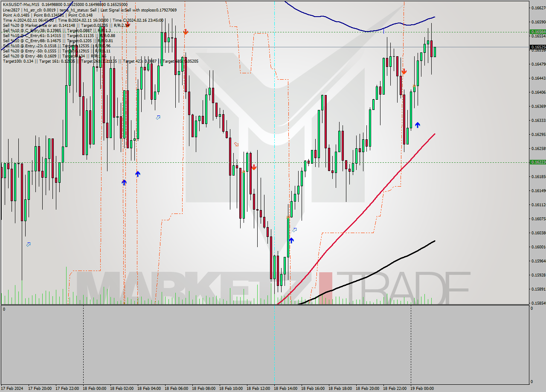
Task: Click the '18 Feb 02:00' time label
Action: click(122, 388)
